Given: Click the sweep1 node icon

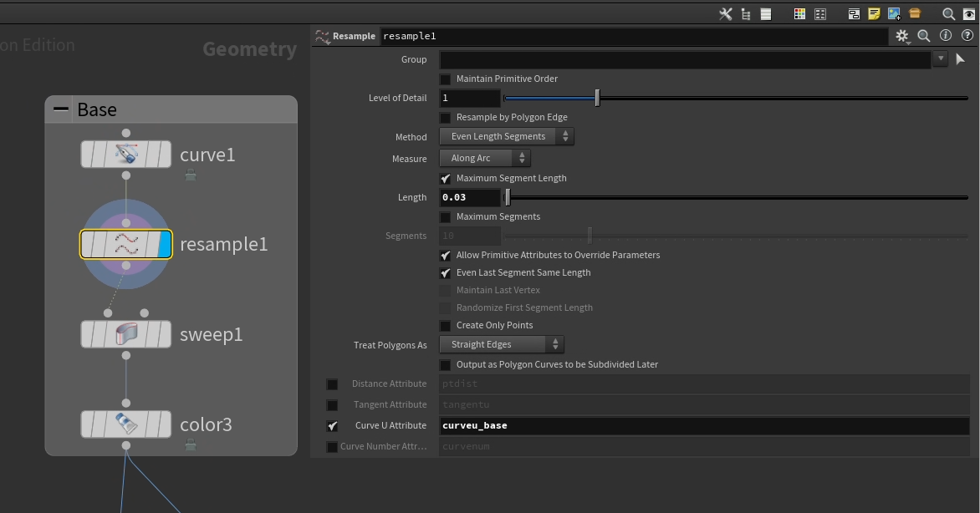Looking at the screenshot, I should coord(126,335).
